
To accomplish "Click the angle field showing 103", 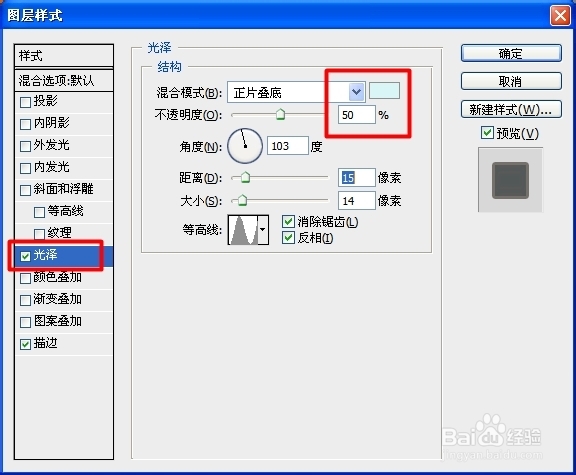I will click(x=288, y=146).
